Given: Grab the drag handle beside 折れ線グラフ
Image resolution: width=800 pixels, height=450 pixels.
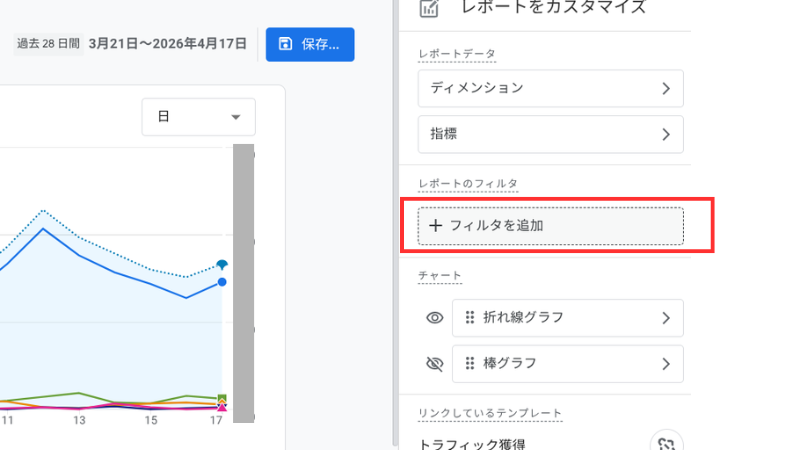Looking at the screenshot, I should [x=469, y=318].
